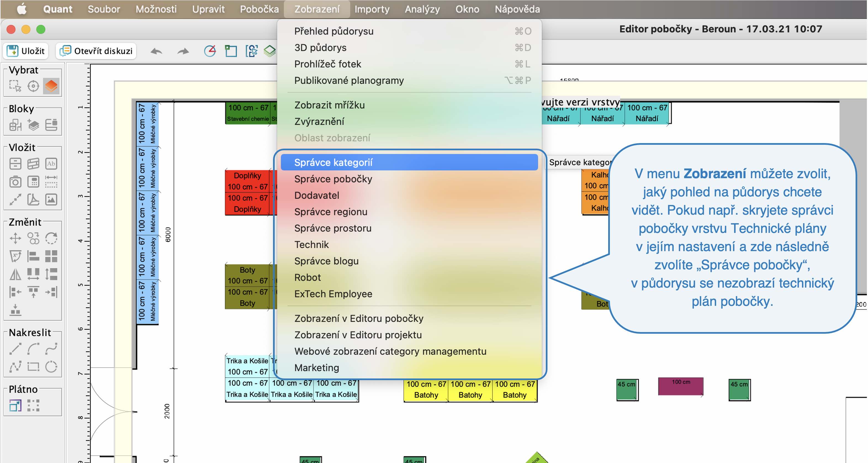Open the Analýzy menu
The image size is (868, 463).
(x=422, y=9)
